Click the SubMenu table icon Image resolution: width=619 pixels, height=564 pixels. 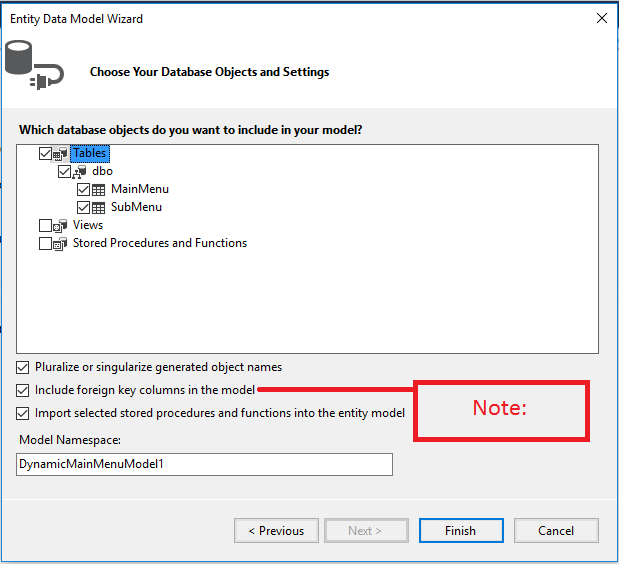click(99, 208)
